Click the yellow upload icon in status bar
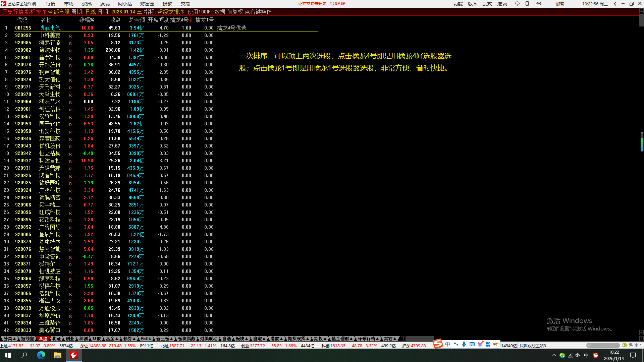The height and width of the screenshot is (362, 644). point(624,345)
